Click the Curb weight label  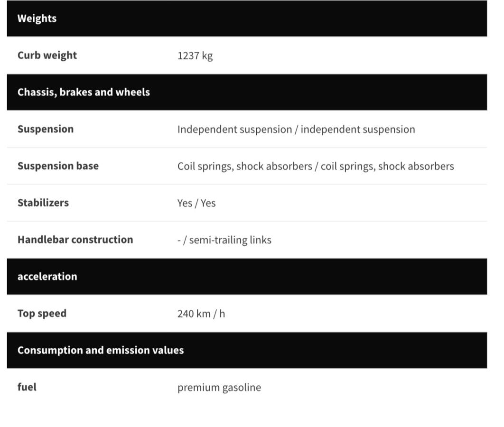[x=47, y=56]
